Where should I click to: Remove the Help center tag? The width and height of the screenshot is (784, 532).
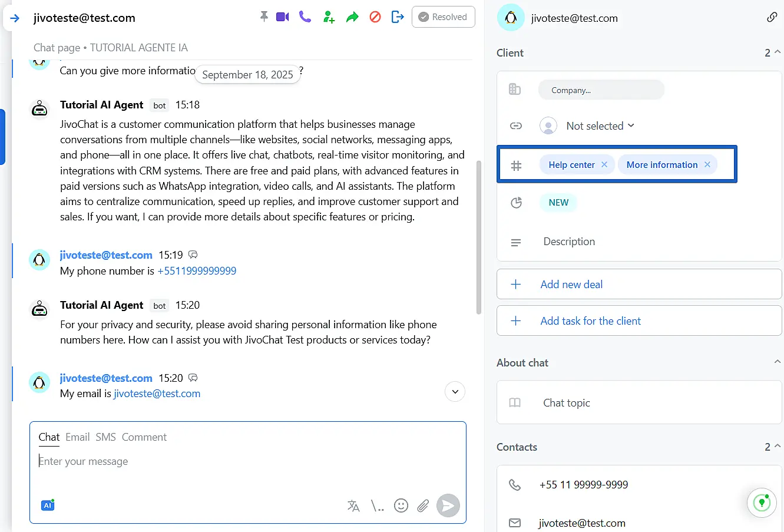(x=604, y=165)
